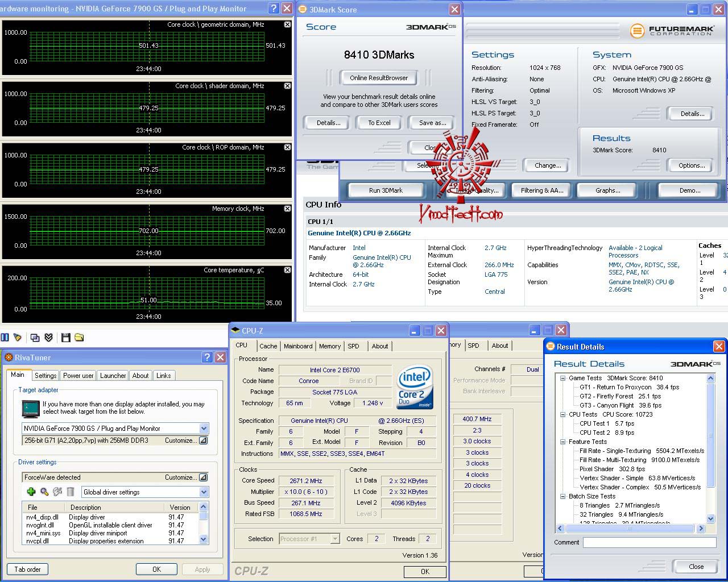Click the OK button in front CPU-Z window

pos(425,572)
